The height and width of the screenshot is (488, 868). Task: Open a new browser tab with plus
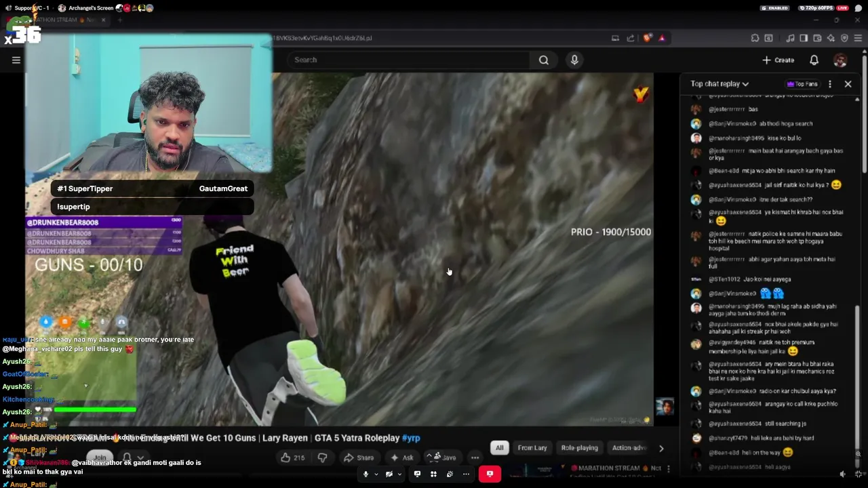tap(119, 20)
